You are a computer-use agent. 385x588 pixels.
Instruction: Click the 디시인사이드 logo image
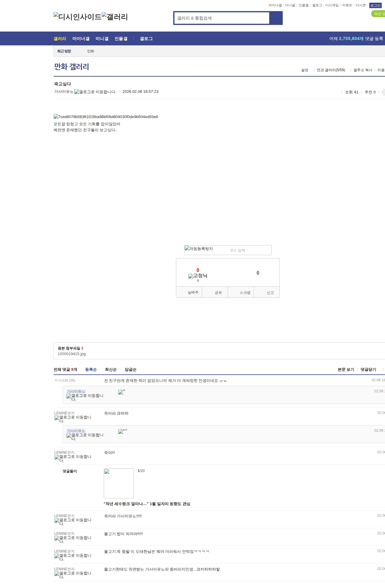click(78, 17)
